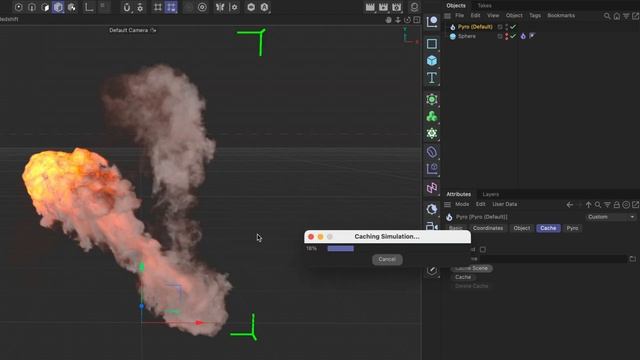
Task: Click the filter icon in the Objects manager
Action: click(626, 16)
